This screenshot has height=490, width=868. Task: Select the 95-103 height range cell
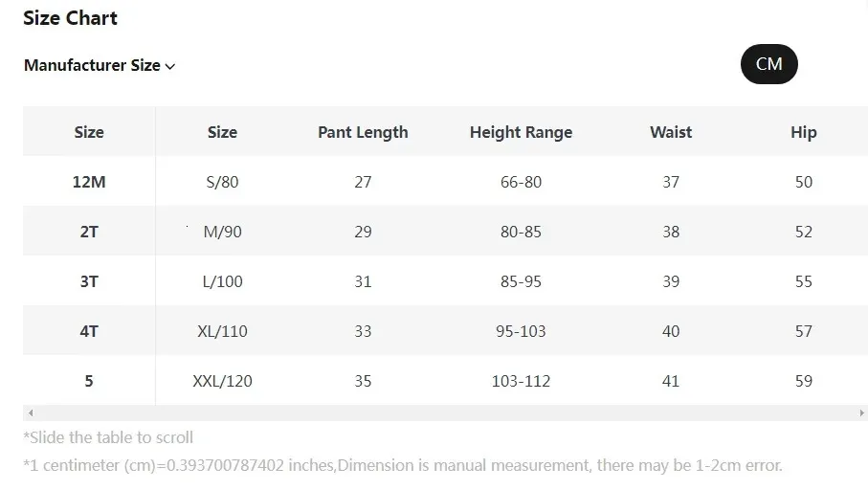point(521,331)
